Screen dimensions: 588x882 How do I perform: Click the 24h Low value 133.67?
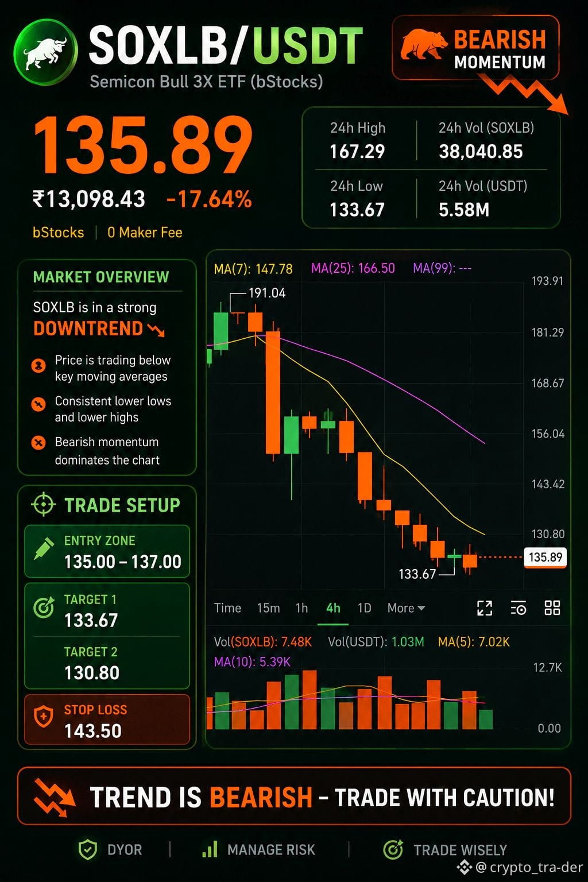point(357,210)
